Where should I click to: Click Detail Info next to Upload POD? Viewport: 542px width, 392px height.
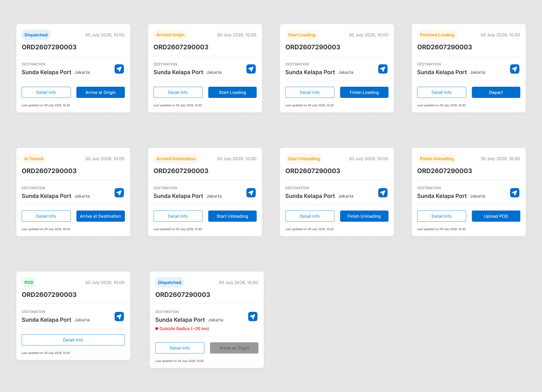pyautogui.click(x=442, y=216)
